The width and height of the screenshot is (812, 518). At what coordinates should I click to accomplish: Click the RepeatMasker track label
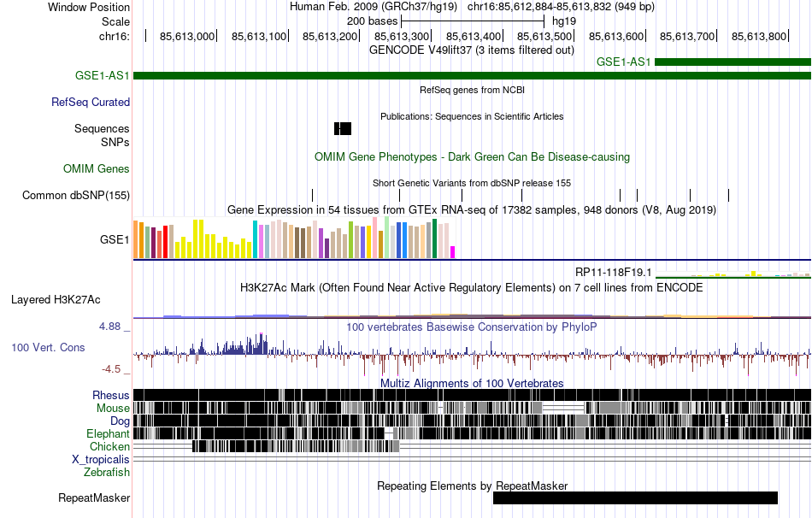pyautogui.click(x=94, y=498)
